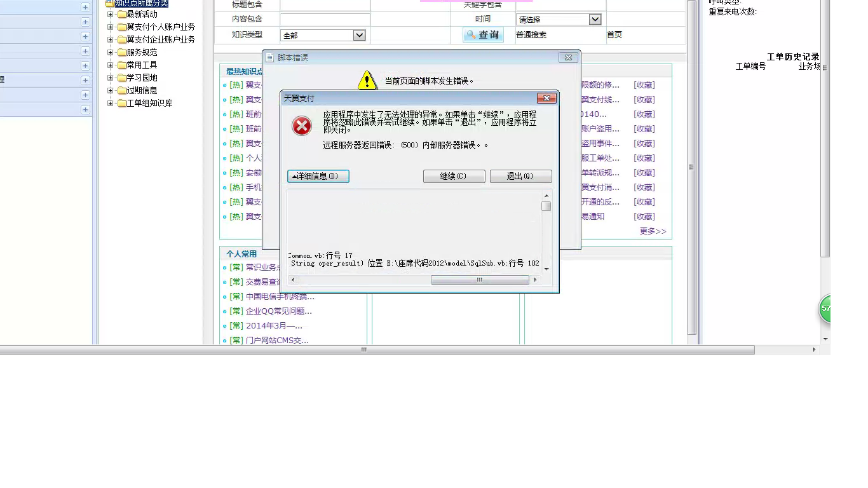The height and width of the screenshot is (488, 868).
Task: Click the plus button in the row ending 理
Action: click(85, 80)
